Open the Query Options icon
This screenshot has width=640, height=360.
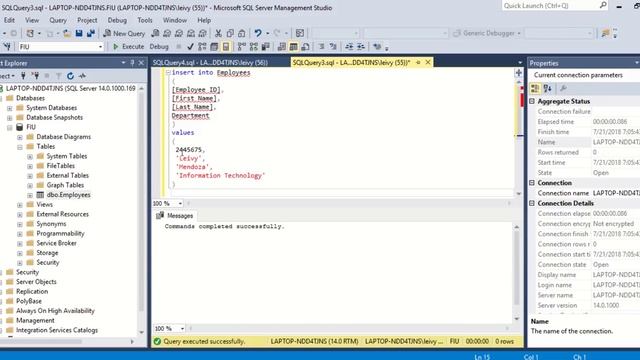coord(214,47)
